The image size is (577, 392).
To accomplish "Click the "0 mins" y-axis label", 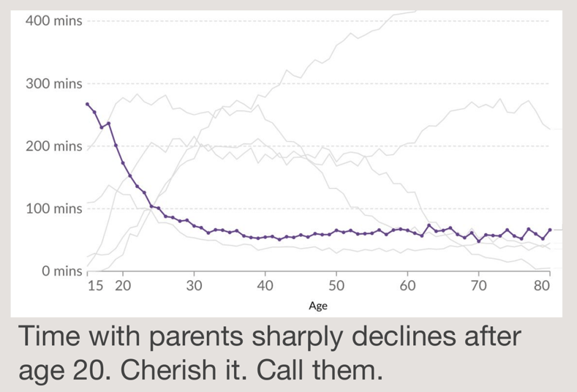I will point(60,271).
